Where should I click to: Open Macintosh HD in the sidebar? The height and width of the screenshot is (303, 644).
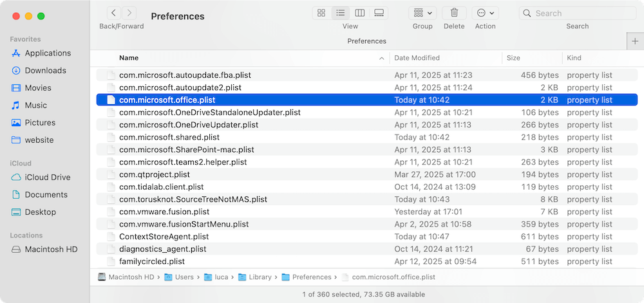[x=44, y=250]
